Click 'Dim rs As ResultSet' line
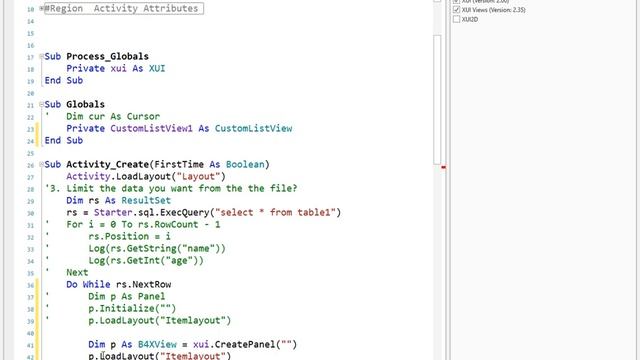The height and width of the screenshot is (360, 640). (x=118, y=200)
